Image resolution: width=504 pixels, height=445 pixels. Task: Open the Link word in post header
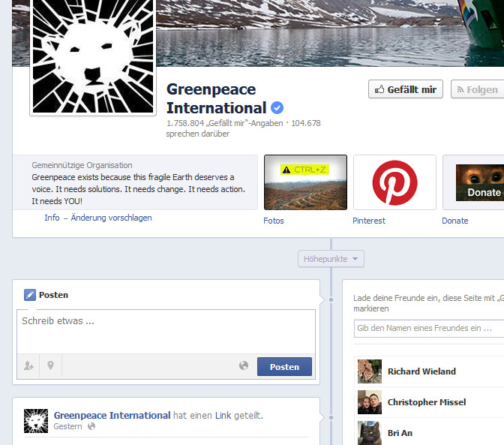coord(223,416)
